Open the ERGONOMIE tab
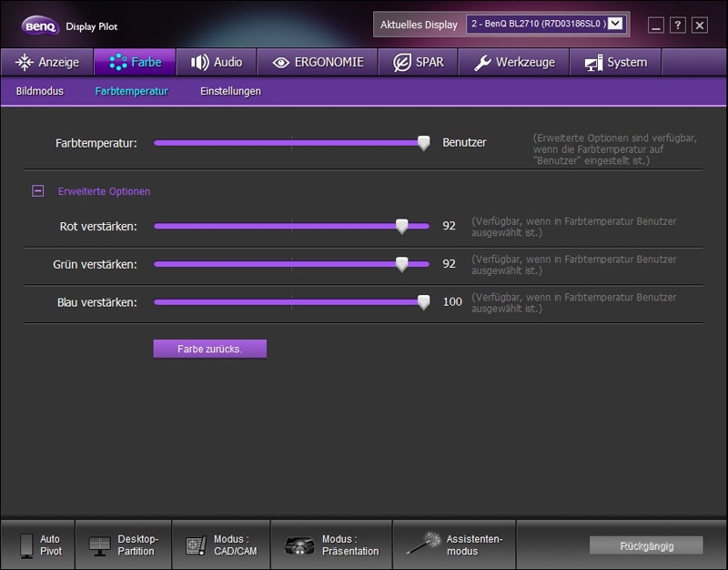 coord(318,62)
